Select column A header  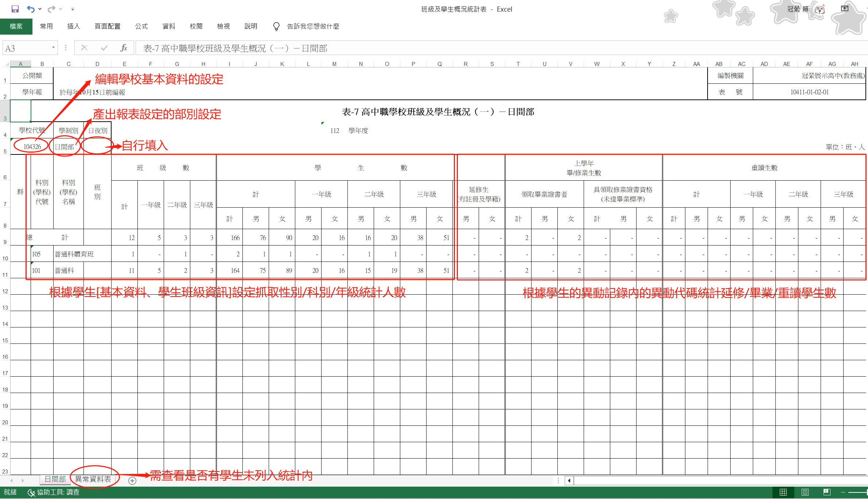click(x=20, y=64)
